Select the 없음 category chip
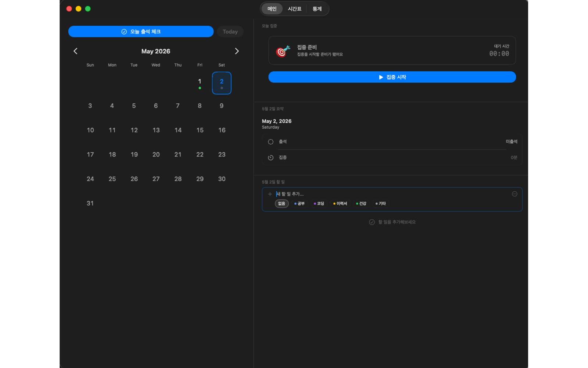This screenshot has width=588, height=368. (282, 204)
